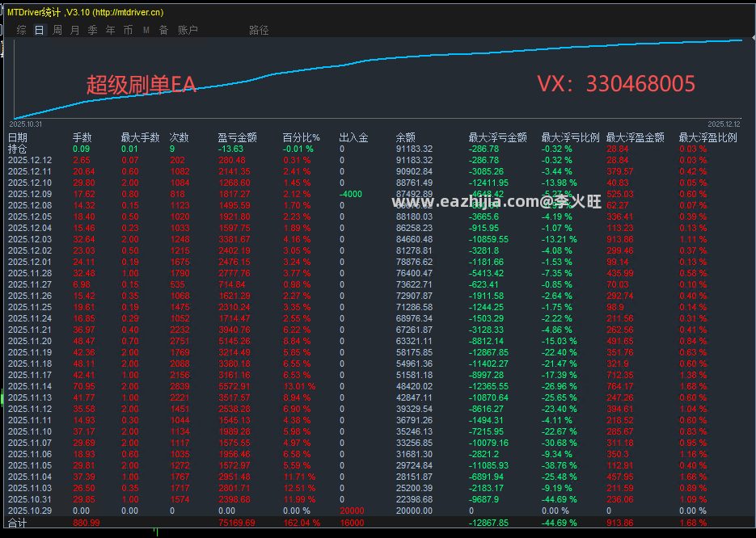
Task: Click total profit 75169.69
Action: click(x=237, y=523)
